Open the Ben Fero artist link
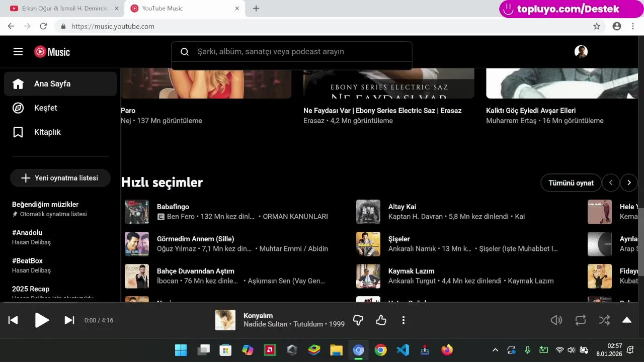The width and height of the screenshot is (644, 362). pyautogui.click(x=181, y=217)
